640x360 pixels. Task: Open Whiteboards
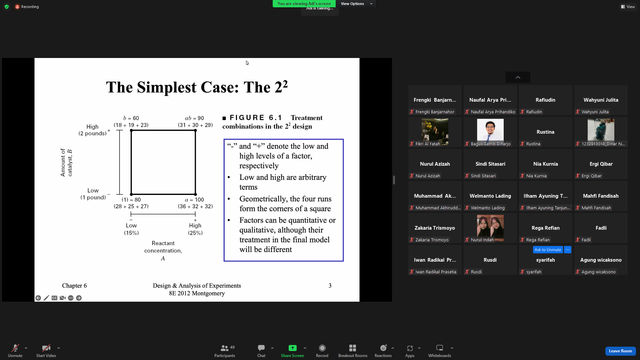440,350
